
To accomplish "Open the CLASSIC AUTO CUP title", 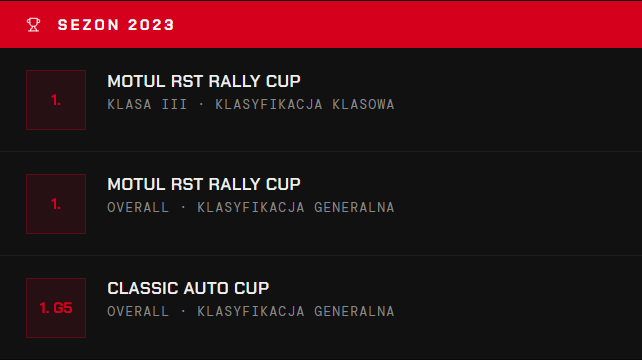I will coord(188,288).
